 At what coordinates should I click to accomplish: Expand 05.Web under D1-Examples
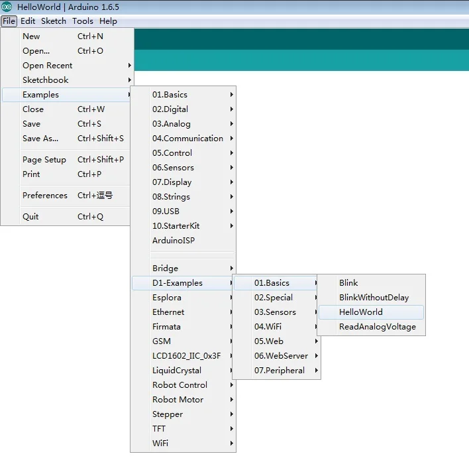point(277,341)
